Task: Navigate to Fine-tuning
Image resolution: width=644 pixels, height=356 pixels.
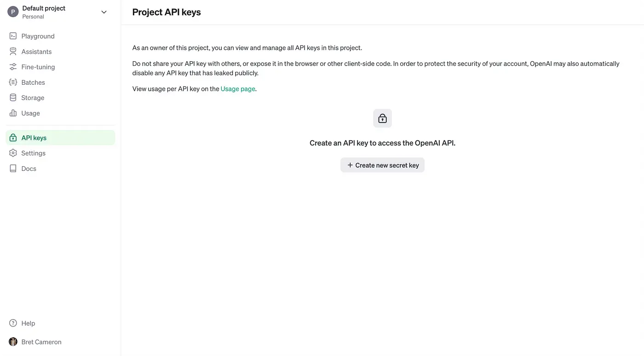Action: click(x=60, y=67)
